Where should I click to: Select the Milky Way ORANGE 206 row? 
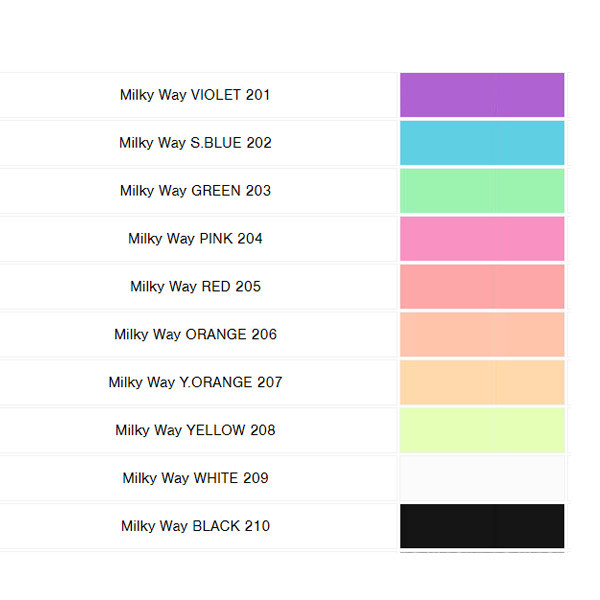pyautogui.click(x=195, y=335)
